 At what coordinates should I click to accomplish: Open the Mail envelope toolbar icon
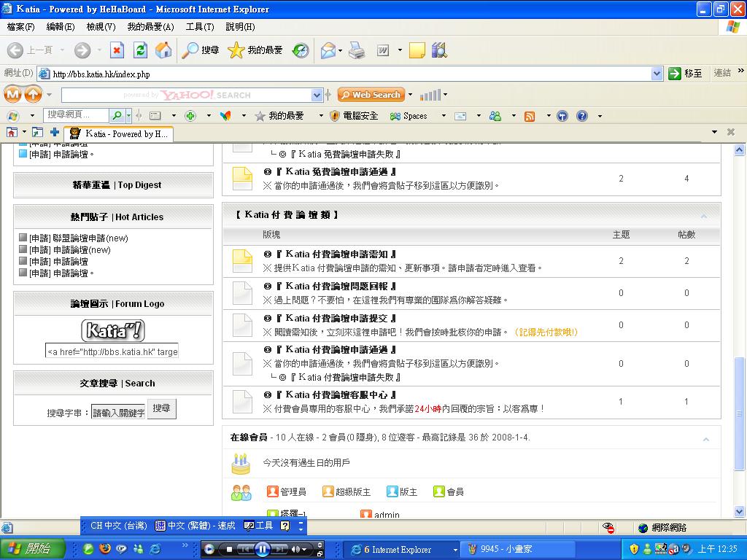click(328, 50)
